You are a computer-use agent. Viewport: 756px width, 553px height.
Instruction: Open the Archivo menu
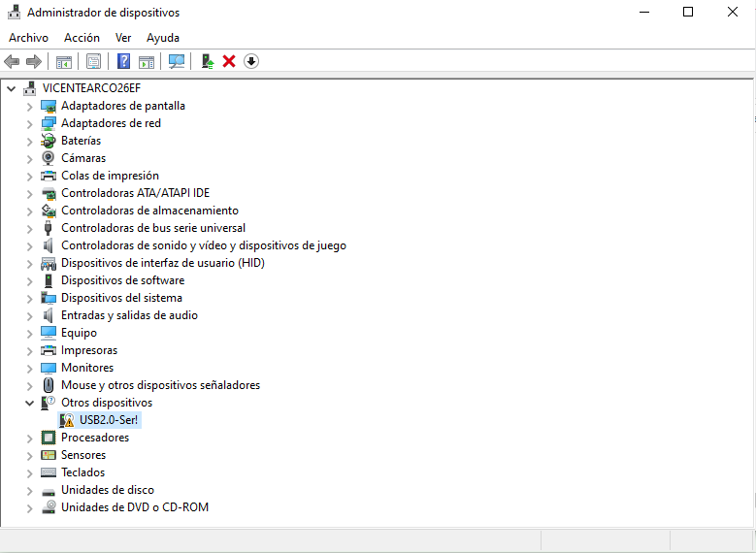click(28, 38)
